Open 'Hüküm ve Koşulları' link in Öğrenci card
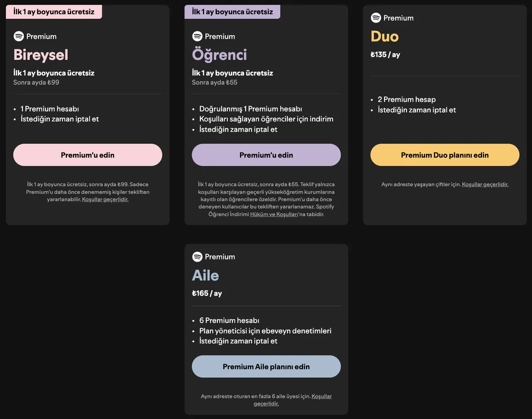 click(273, 214)
